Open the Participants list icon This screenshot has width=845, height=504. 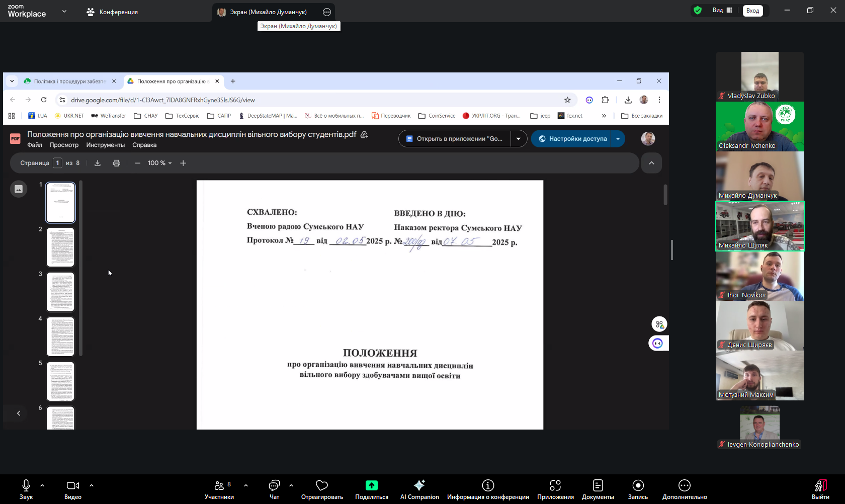(219, 485)
